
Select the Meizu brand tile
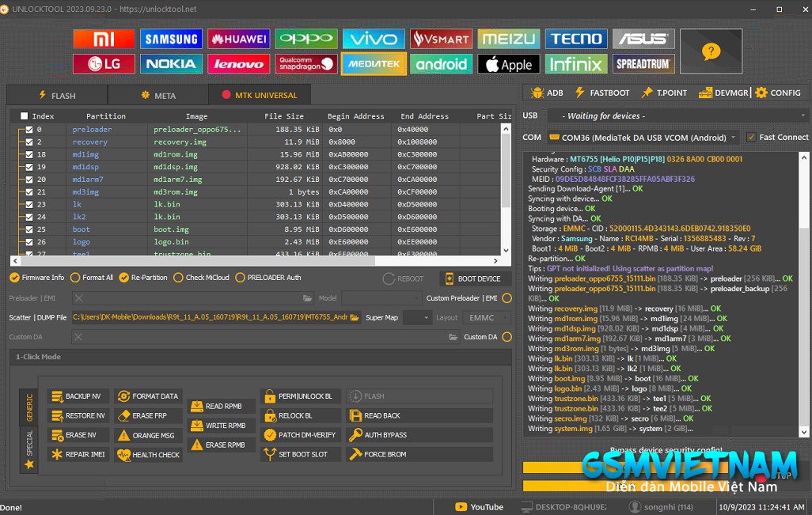tap(509, 39)
